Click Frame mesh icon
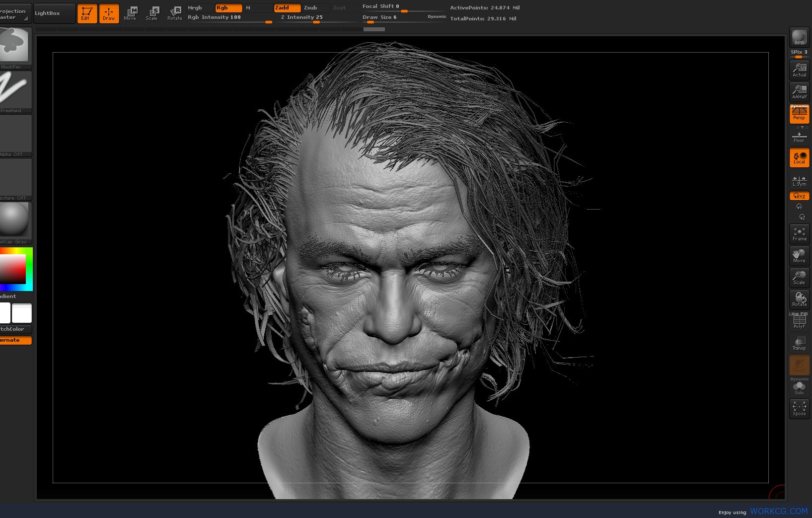 point(799,234)
